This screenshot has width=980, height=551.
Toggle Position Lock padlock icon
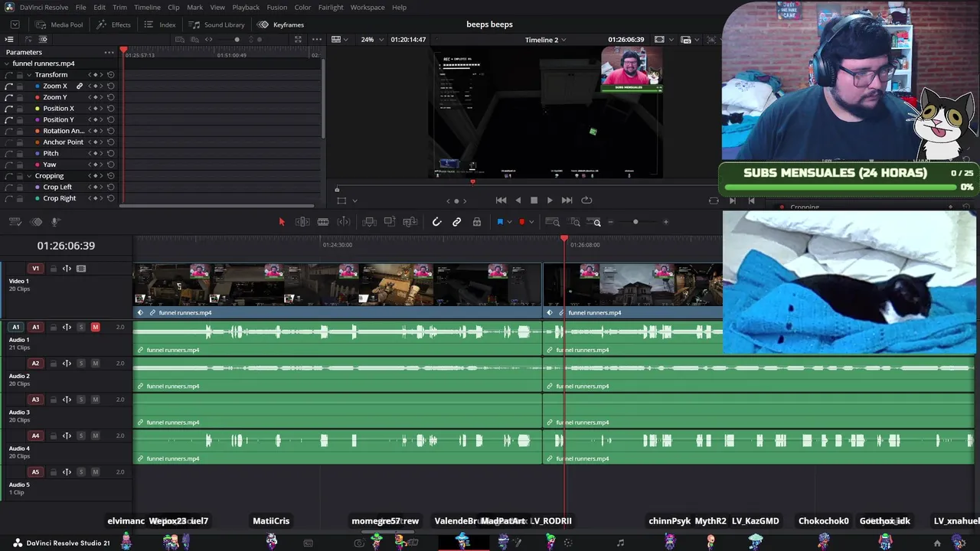pos(477,222)
